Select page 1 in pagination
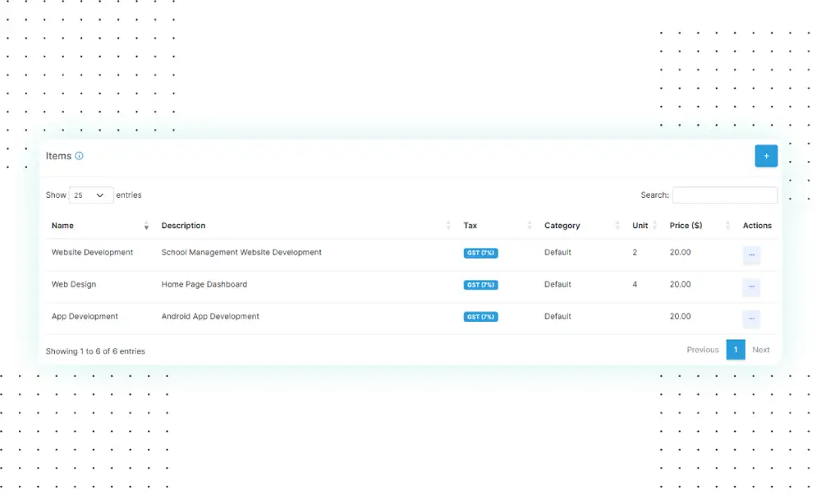The image size is (821, 504). (x=736, y=350)
